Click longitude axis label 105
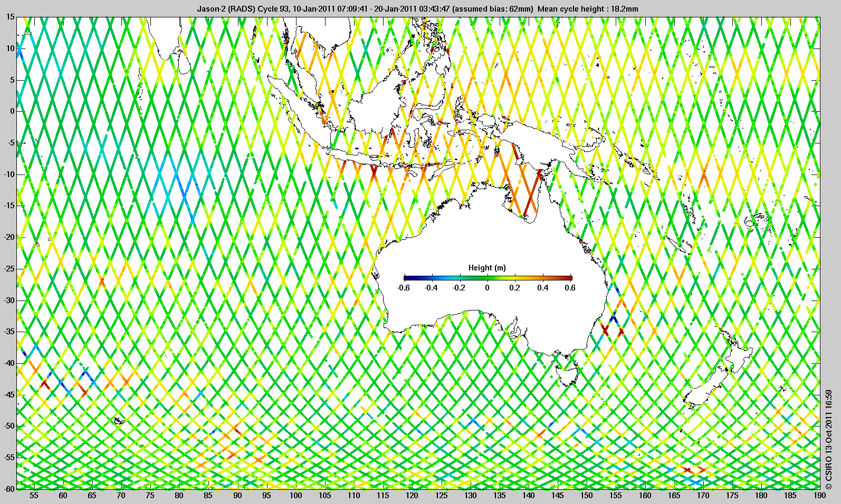This screenshot has height=504, width=841. (x=324, y=496)
